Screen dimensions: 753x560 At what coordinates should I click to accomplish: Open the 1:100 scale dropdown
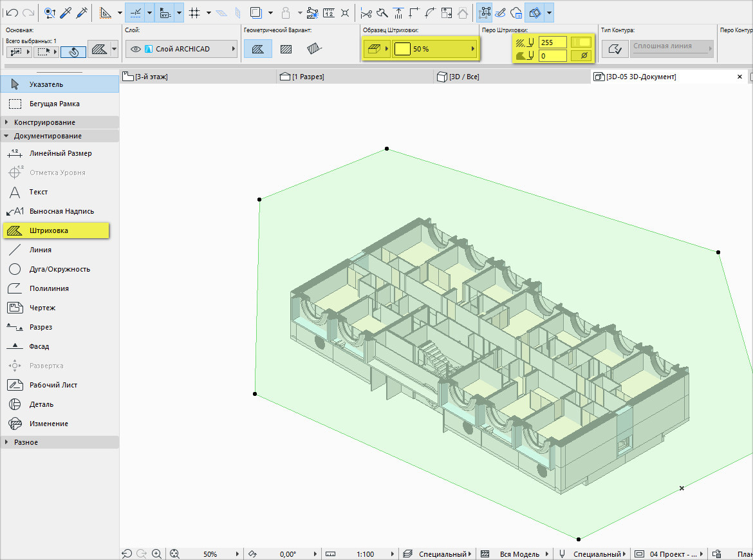click(x=364, y=554)
